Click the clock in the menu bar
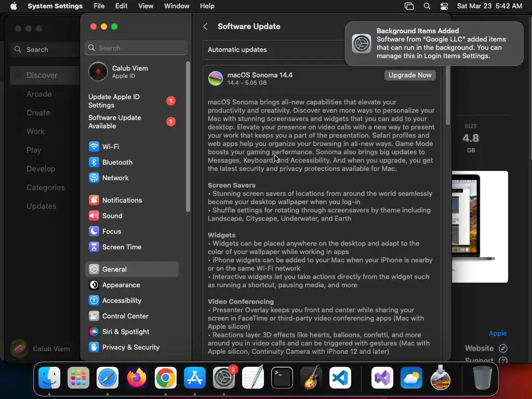Viewport: 532px width, 399px height. tap(489, 6)
